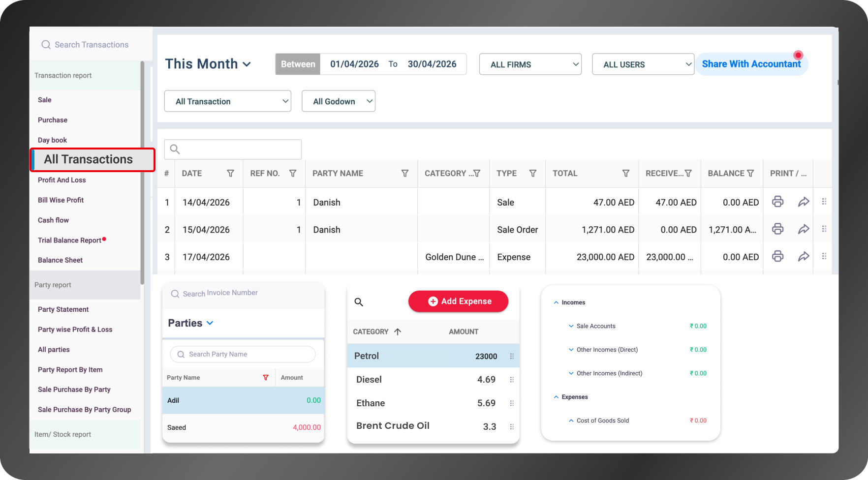Screen dimensions: 868x480
Task: Open Ethane row drag handle menu
Action: tap(512, 403)
